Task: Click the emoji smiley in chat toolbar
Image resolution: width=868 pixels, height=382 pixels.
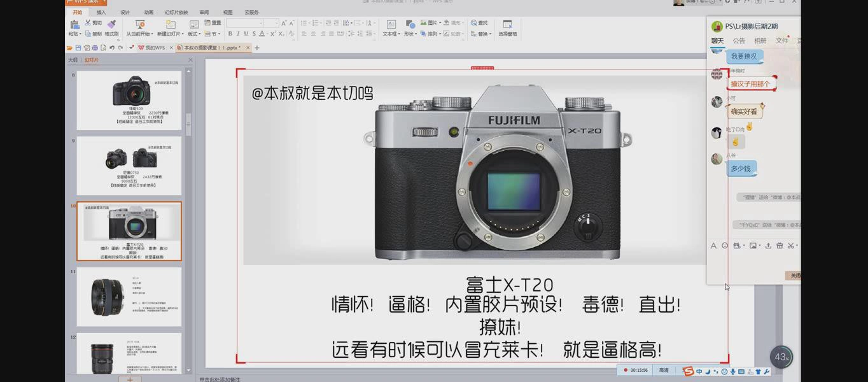Action: [725, 246]
